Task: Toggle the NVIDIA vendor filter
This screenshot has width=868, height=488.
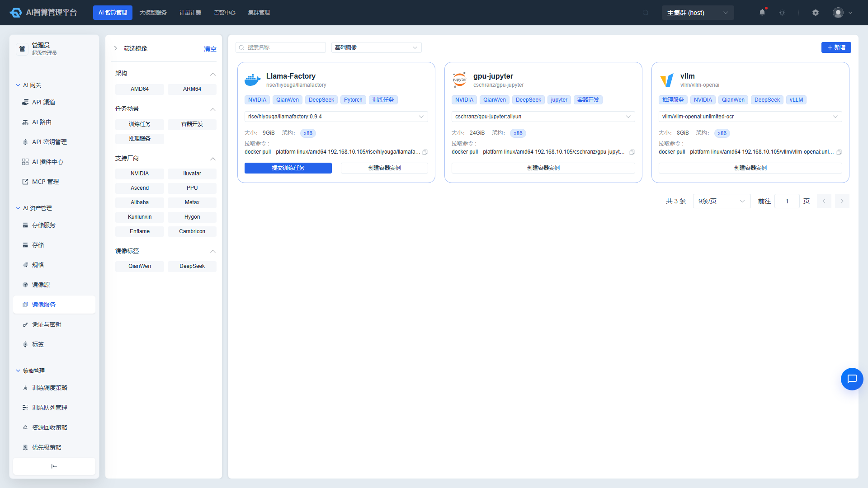Action: click(x=140, y=174)
